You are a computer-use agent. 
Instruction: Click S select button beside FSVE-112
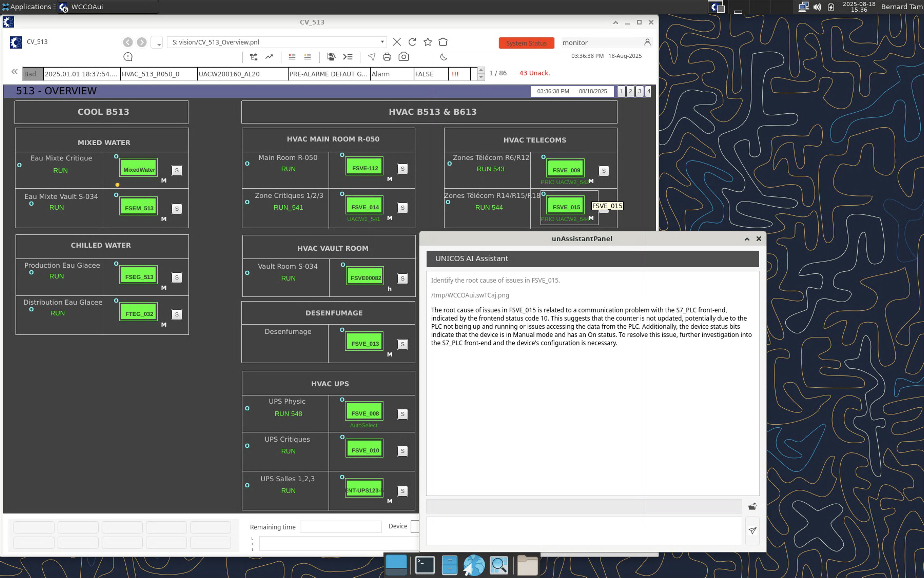402,169
